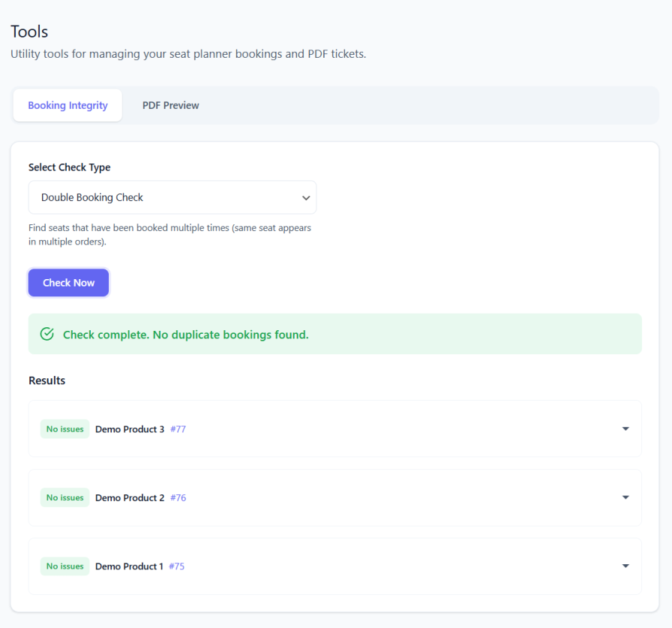
Task: Click the No issues badge for Demo Product 3
Action: (x=64, y=429)
